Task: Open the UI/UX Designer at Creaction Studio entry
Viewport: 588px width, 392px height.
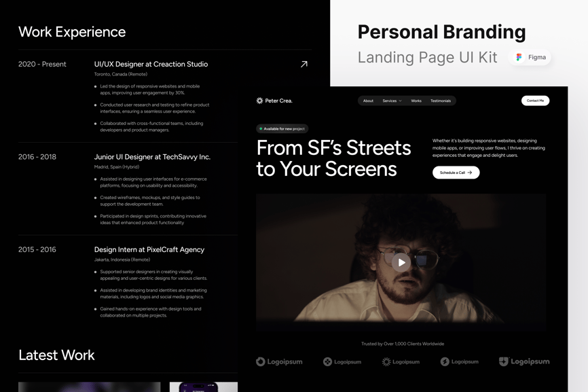Action: 151,64
